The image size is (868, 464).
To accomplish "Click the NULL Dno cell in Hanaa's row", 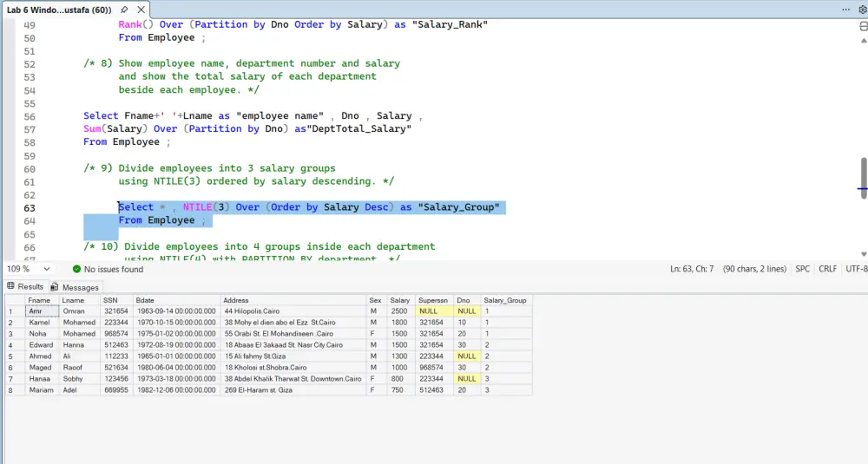I will coord(467,379).
